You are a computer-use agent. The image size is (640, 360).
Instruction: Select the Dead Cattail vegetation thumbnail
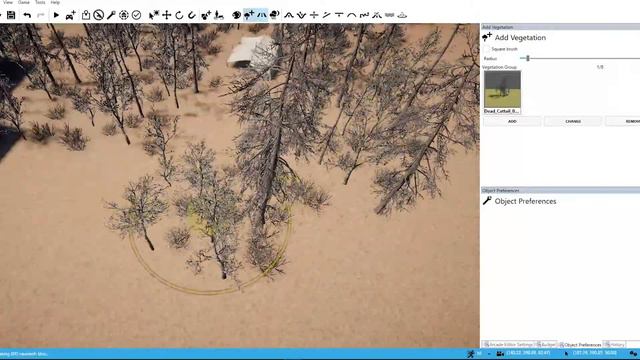point(502,92)
